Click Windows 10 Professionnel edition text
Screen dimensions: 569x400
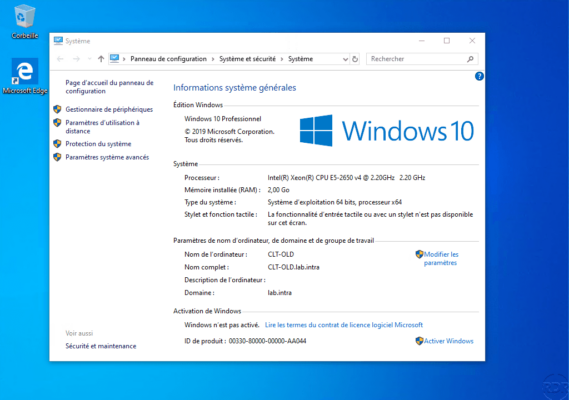pos(222,119)
